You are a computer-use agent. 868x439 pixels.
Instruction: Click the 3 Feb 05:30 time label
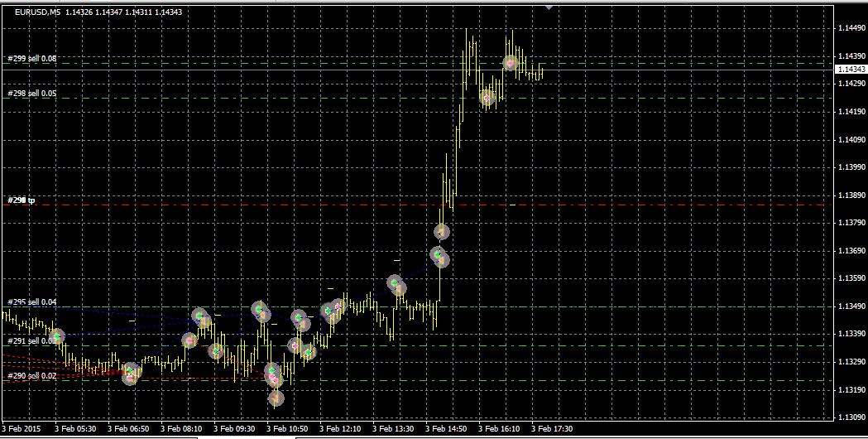(x=75, y=428)
